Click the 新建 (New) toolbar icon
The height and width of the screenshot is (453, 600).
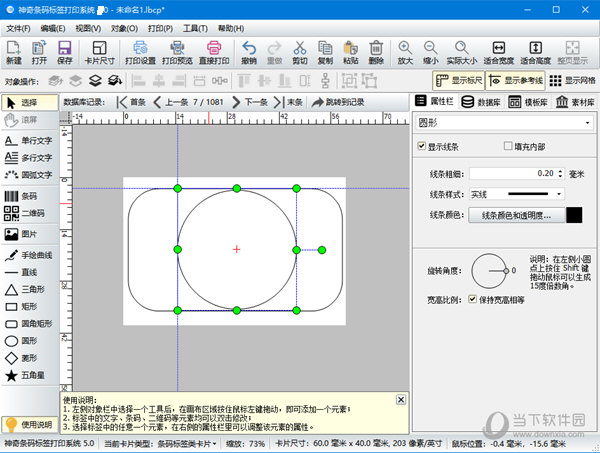click(x=14, y=52)
